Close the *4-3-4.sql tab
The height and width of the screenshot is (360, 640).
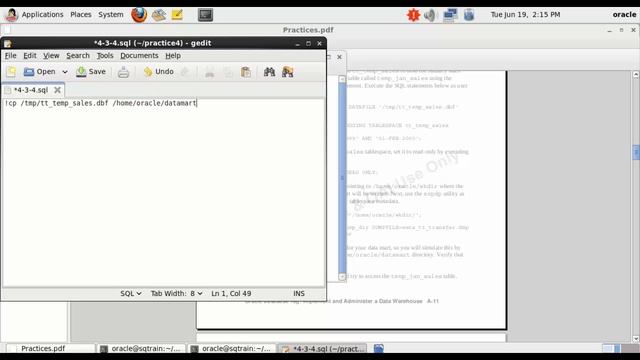(x=57, y=90)
